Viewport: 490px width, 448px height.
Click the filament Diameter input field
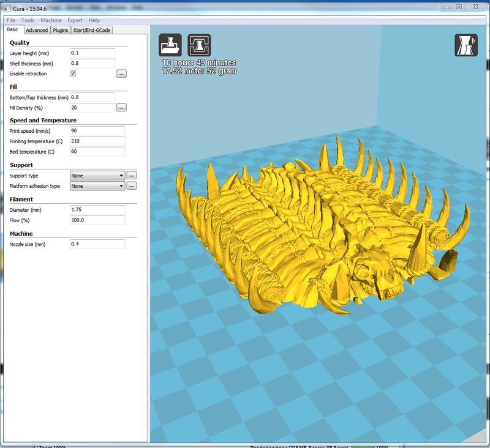pos(97,210)
